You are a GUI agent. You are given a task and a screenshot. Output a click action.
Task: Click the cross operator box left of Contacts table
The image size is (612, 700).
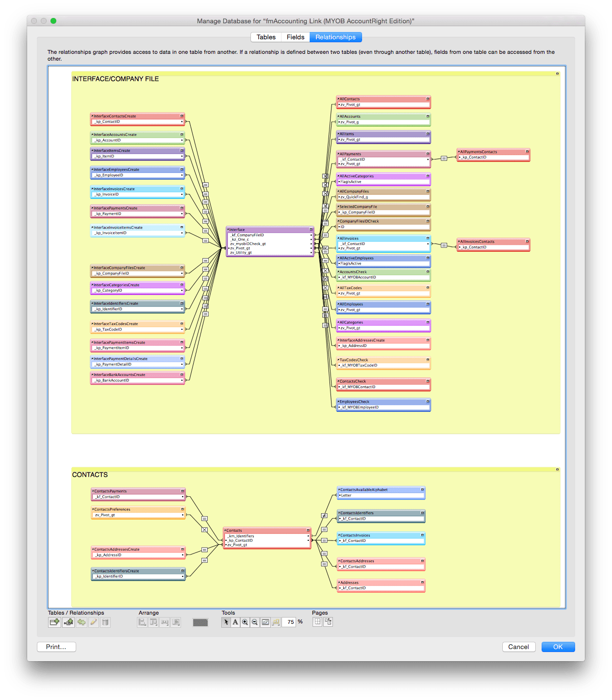coord(204,530)
